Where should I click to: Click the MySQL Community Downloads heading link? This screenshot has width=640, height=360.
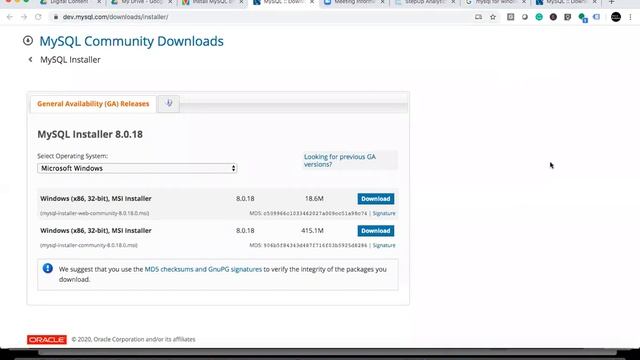coord(131,41)
